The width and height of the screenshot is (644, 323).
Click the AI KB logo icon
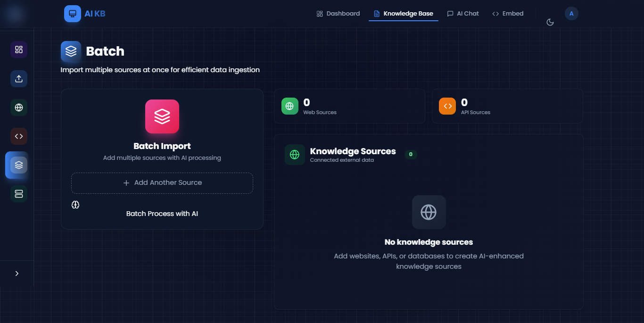click(x=73, y=14)
